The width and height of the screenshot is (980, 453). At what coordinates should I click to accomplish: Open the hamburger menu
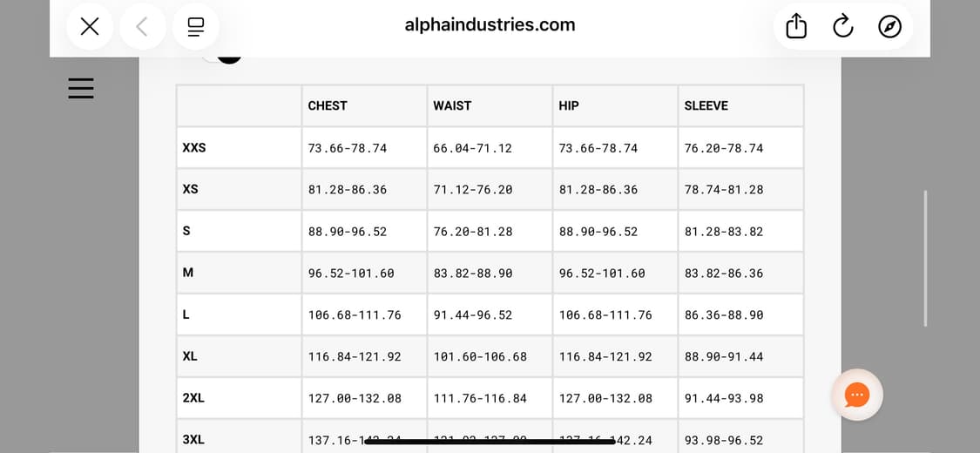coord(81,88)
